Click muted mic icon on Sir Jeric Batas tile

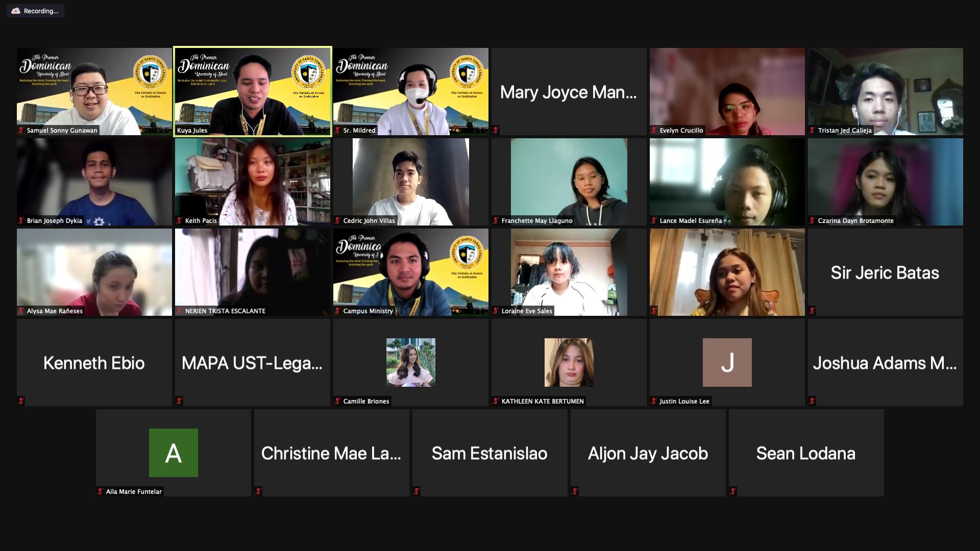coord(812,311)
